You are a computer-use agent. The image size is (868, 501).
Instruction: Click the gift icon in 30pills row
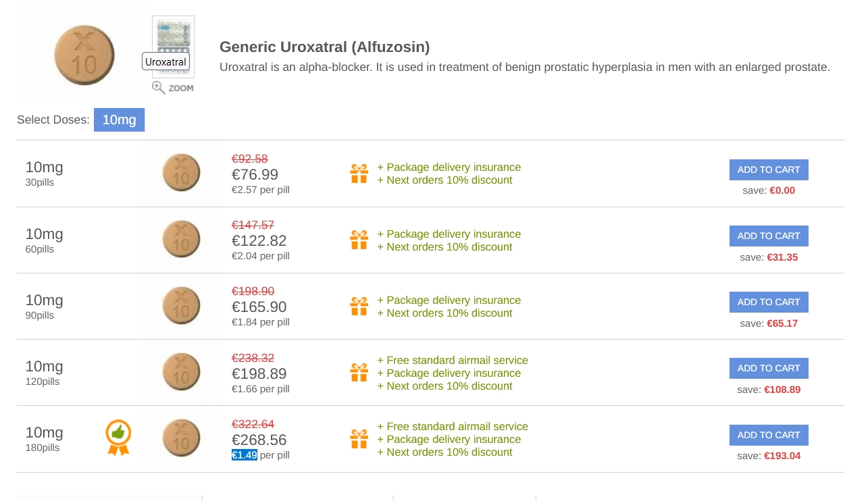[359, 174]
